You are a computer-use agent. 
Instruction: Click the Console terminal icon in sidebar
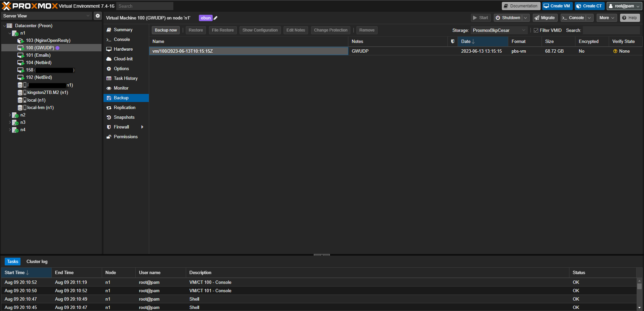[109, 40]
